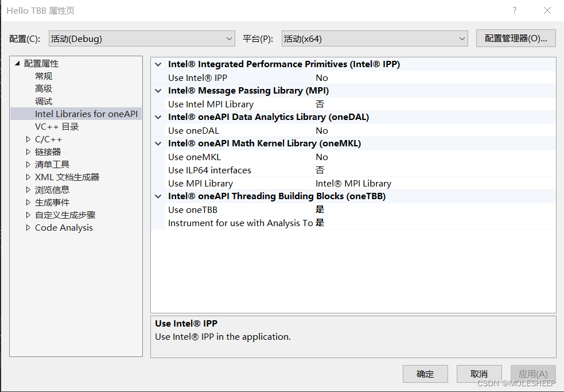This screenshot has height=392, width=564.
Task: Collapse the Intel® Message Passing Library section
Action: click(x=158, y=91)
